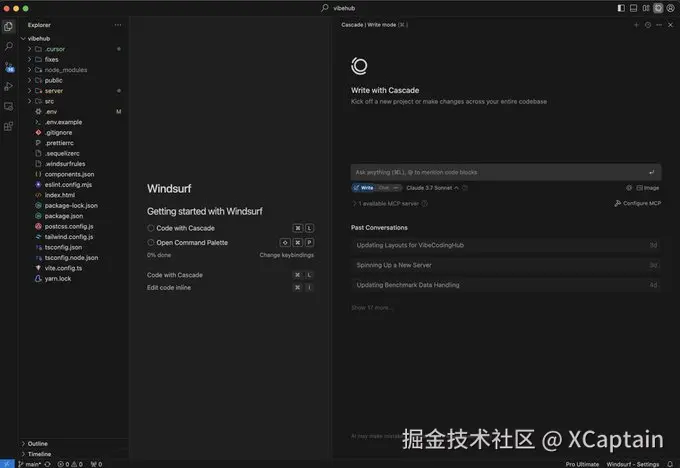Screen dimensions: 680x468
Task: Toggle the primary sidebar layout icon
Action: tap(621, 8)
